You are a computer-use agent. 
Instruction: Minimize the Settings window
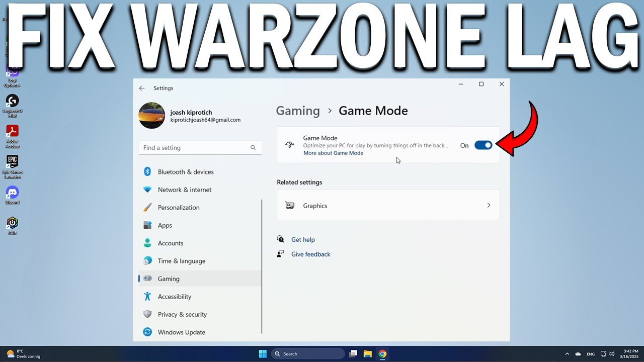(x=461, y=84)
